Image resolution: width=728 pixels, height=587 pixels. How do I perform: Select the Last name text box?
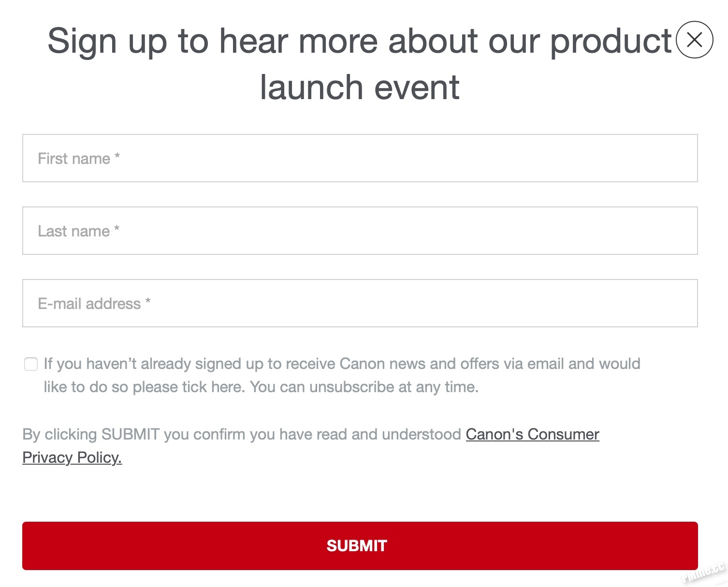point(360,231)
